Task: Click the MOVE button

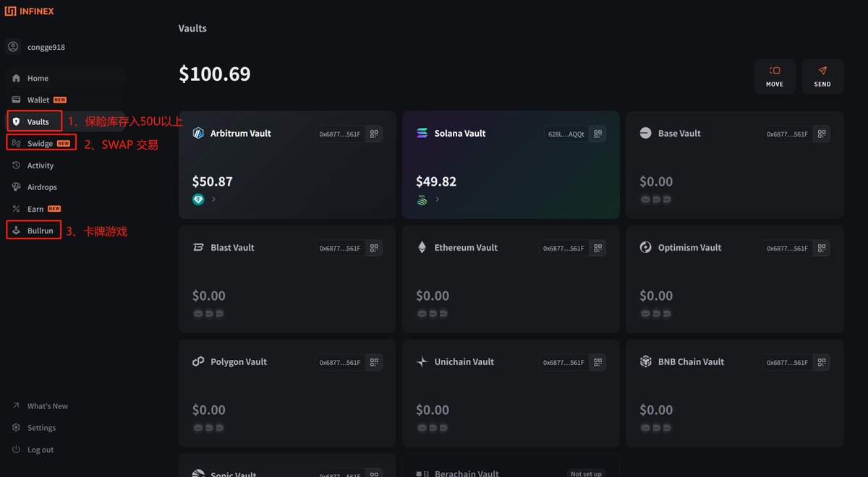Action: tap(775, 77)
